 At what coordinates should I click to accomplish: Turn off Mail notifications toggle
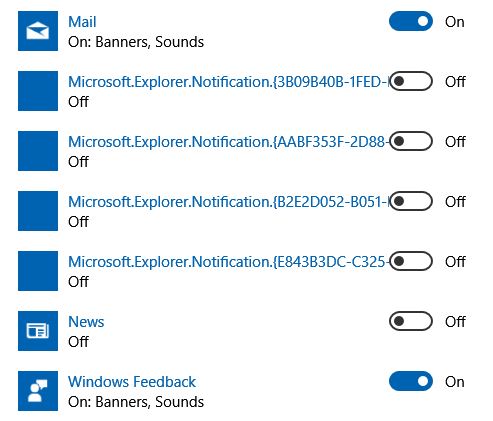(x=411, y=21)
